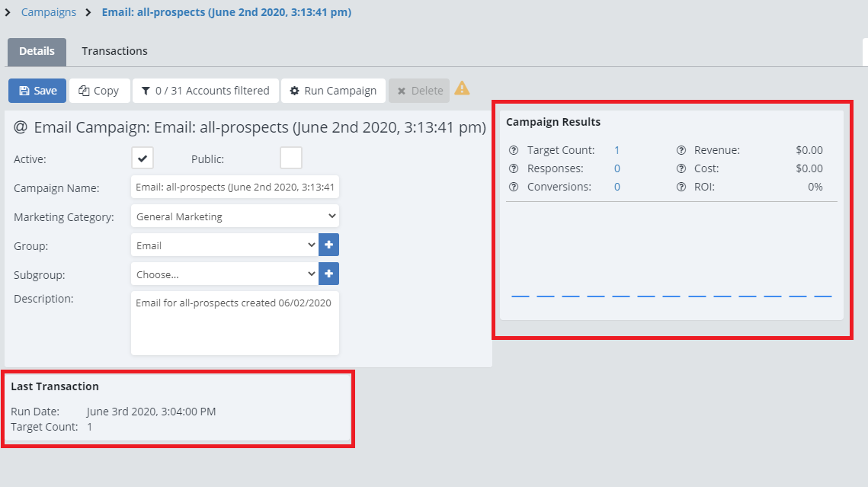This screenshot has width=868, height=487.
Task: Click the help icon next to Cost
Action: [681, 168]
